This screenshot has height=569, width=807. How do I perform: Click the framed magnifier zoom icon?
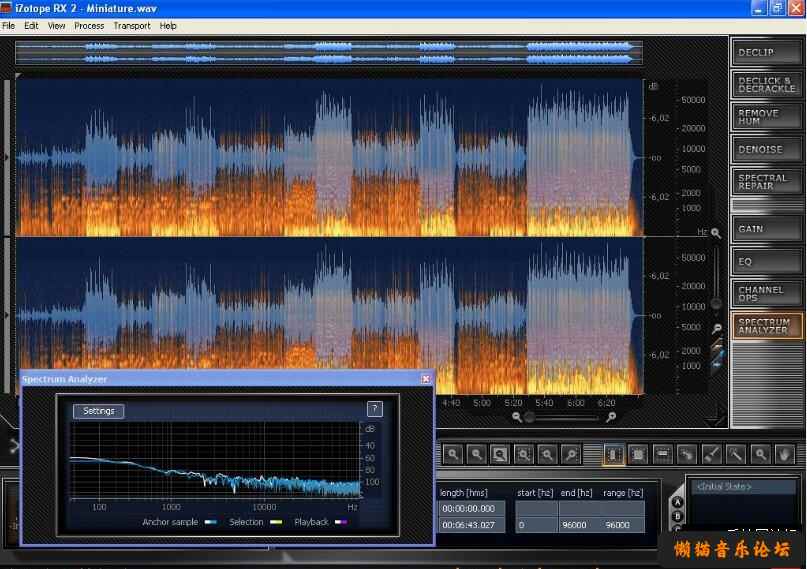499,454
